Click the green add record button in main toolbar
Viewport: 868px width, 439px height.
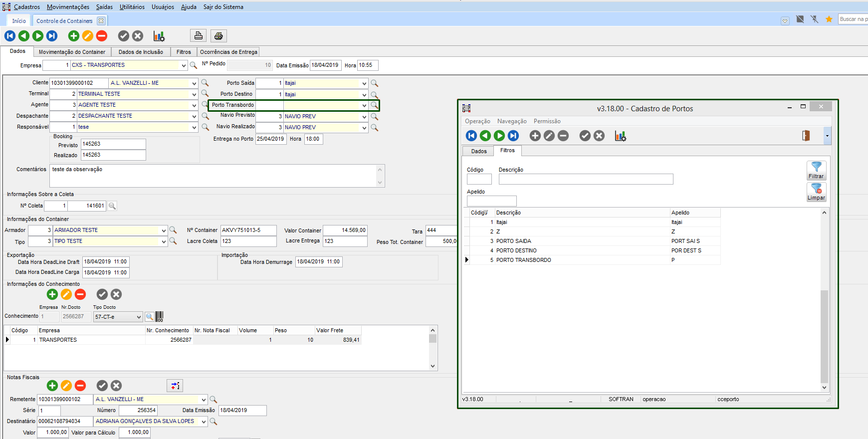coord(73,36)
